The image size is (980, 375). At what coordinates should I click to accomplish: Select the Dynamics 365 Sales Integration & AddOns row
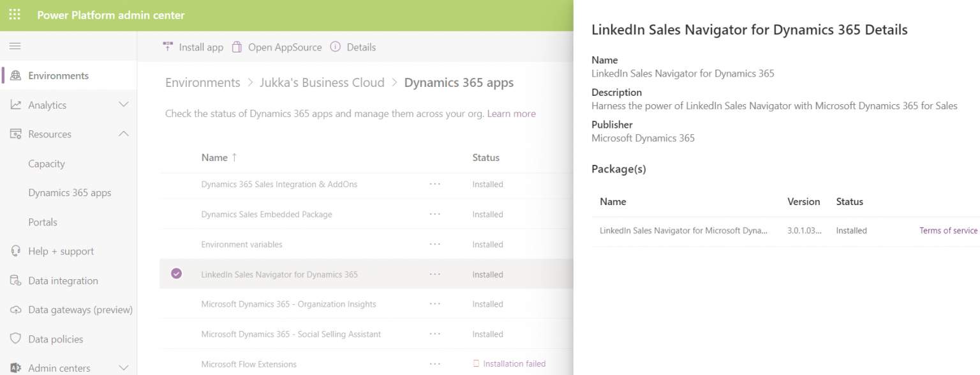(x=366, y=184)
